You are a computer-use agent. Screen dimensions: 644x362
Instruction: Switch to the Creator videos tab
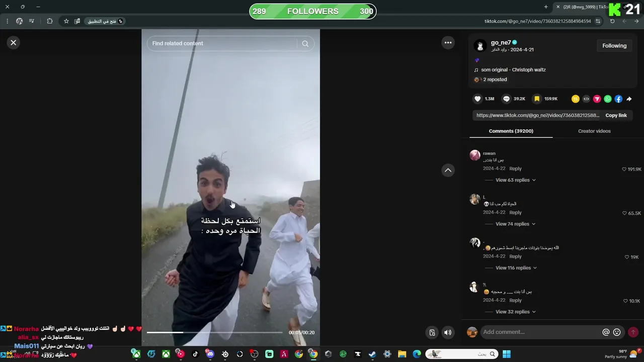pyautogui.click(x=594, y=131)
